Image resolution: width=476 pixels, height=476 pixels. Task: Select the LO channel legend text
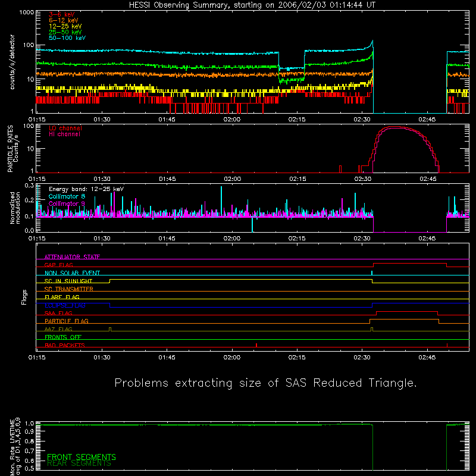(x=65, y=128)
